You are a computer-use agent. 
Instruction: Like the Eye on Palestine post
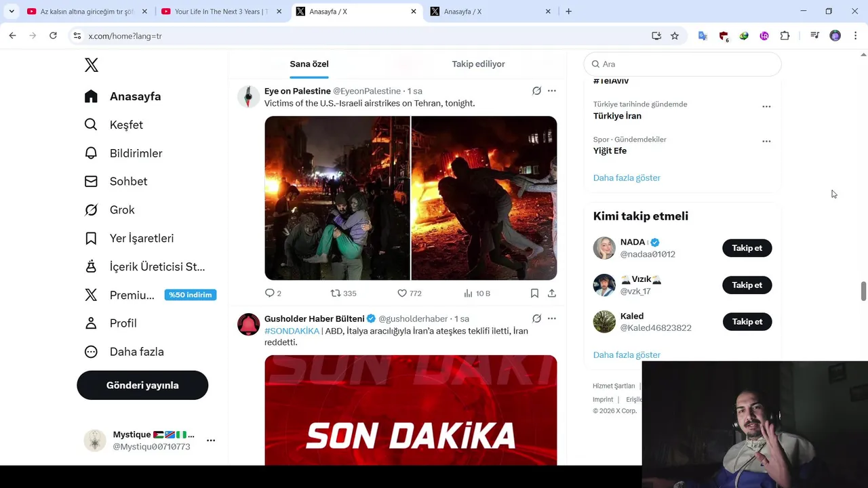point(410,293)
